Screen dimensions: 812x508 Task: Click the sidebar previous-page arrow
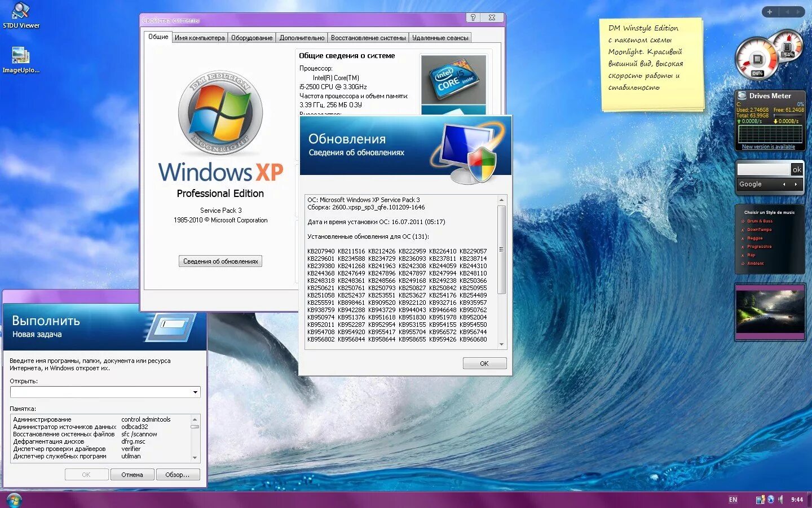[x=787, y=12]
